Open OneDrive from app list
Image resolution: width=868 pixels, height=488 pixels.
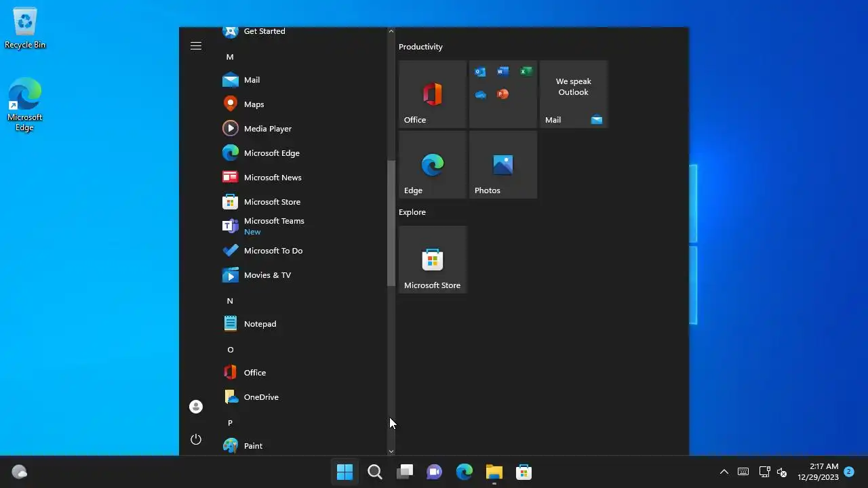[302, 397]
